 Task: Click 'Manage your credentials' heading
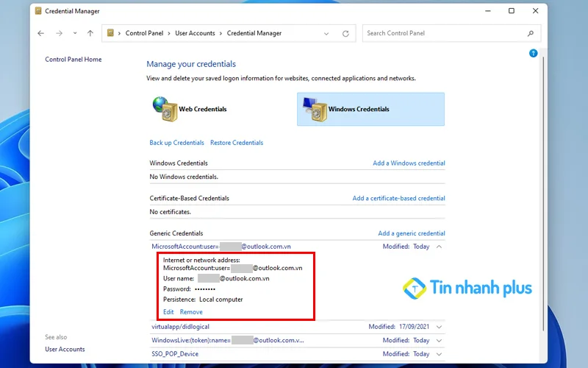click(191, 64)
